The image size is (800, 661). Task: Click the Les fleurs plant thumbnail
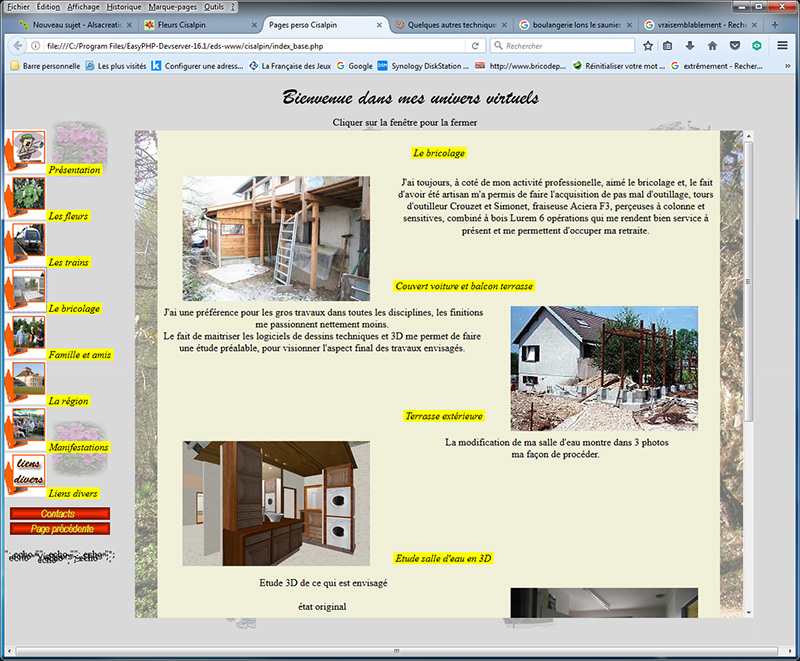[29, 193]
